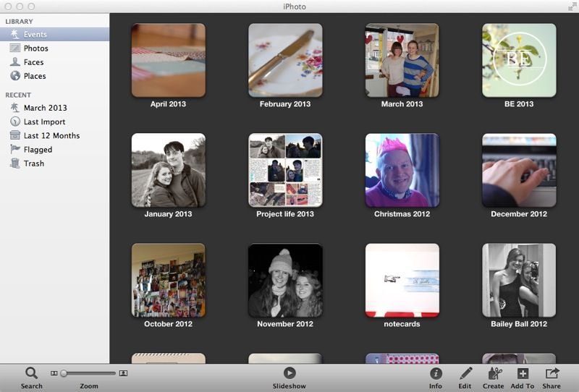
Task: Enter full screen with the title bar arrows
Action: point(572,7)
